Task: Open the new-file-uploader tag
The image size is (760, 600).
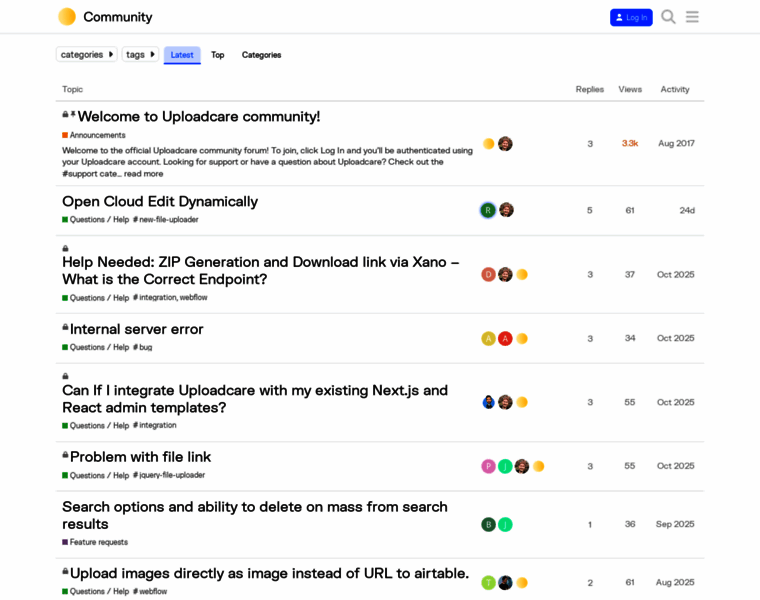Action: click(x=166, y=219)
